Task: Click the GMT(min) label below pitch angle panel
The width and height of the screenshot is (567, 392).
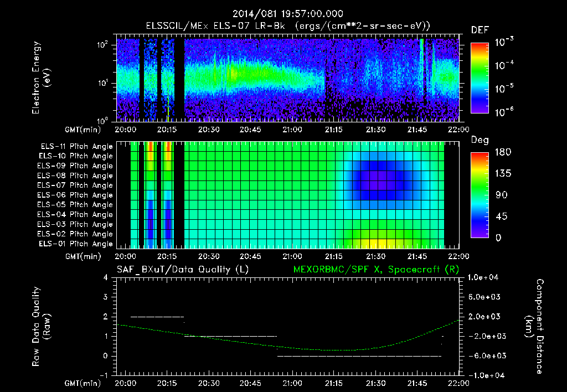Action: pos(83,257)
